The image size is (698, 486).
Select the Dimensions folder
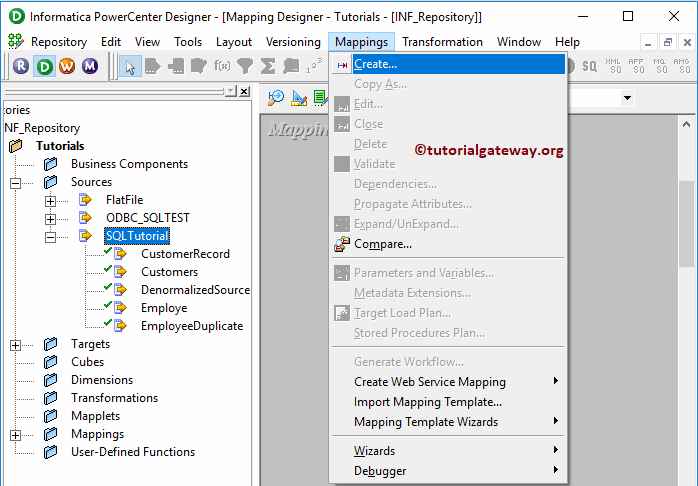click(102, 380)
